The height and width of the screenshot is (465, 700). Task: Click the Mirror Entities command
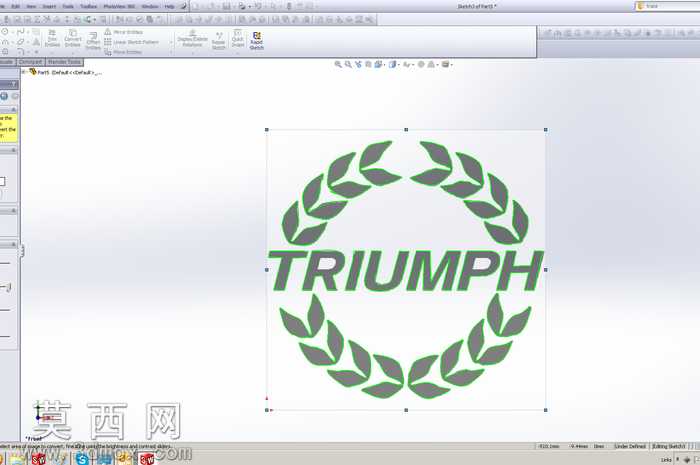(x=124, y=32)
